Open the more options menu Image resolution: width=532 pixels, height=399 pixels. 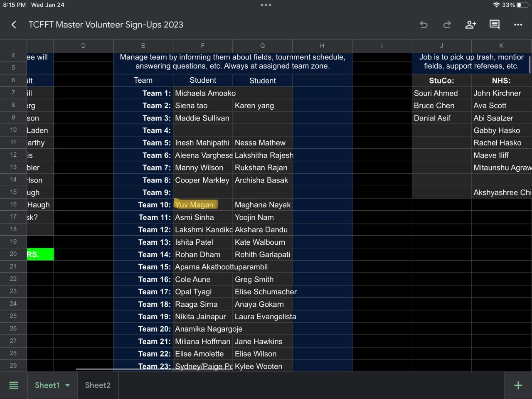[x=518, y=25]
